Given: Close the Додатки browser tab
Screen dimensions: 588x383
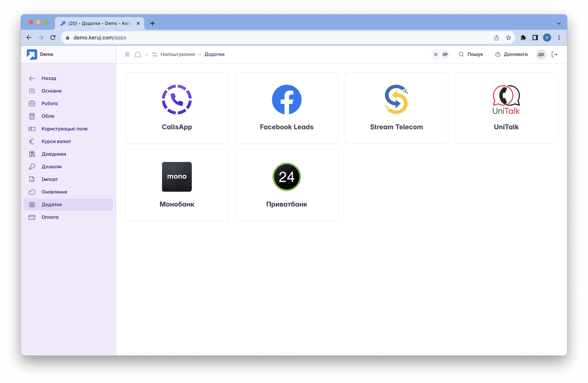Looking at the screenshot, I should 138,24.
